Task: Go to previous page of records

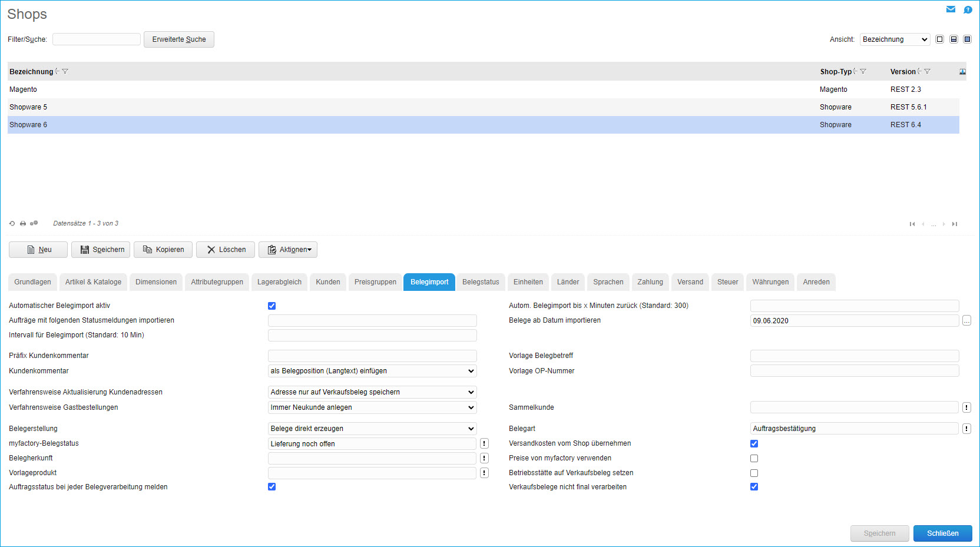Action: (x=923, y=224)
